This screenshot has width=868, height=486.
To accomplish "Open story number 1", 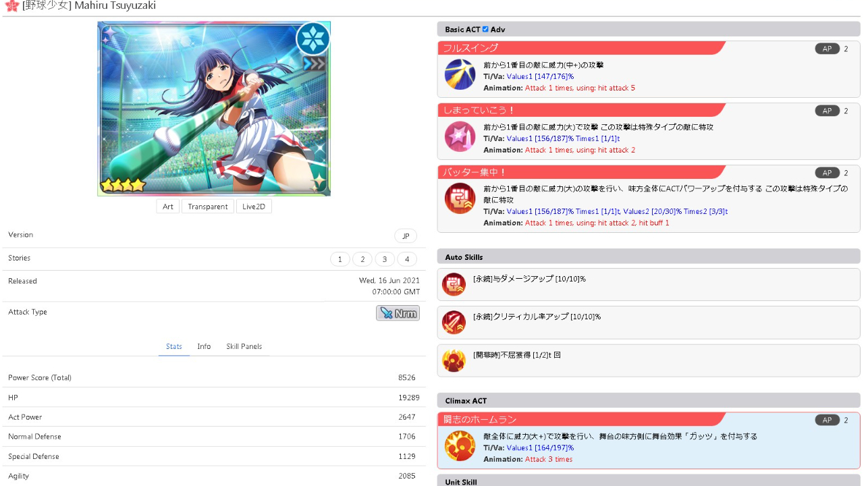I will click(340, 259).
